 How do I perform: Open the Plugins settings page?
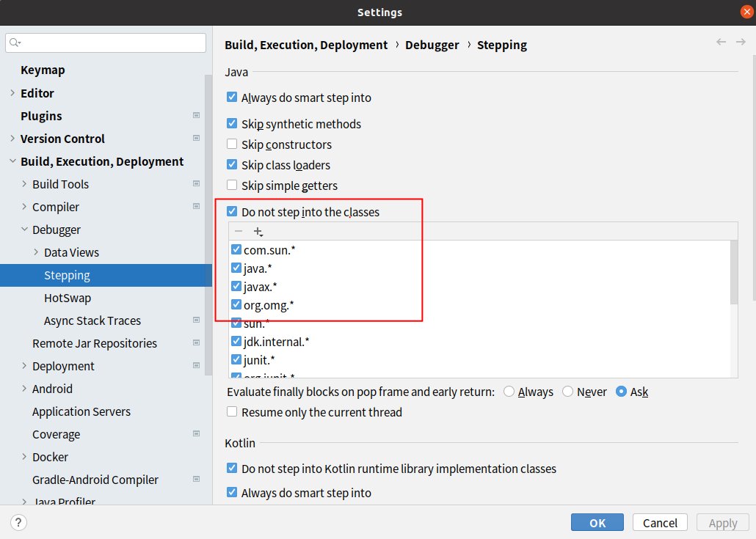pos(41,116)
